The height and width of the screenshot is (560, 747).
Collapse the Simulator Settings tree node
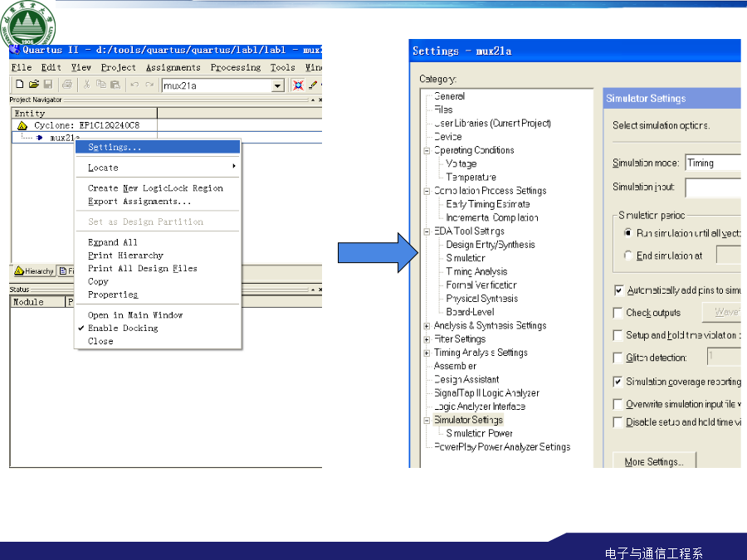(427, 421)
